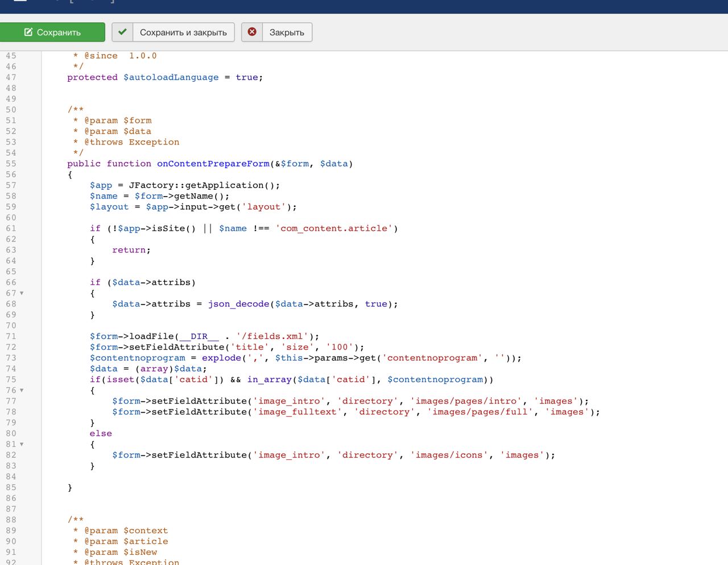Click the 'images/pages/intro' string
Image resolution: width=728 pixels, height=565 pixels.
[466, 401]
